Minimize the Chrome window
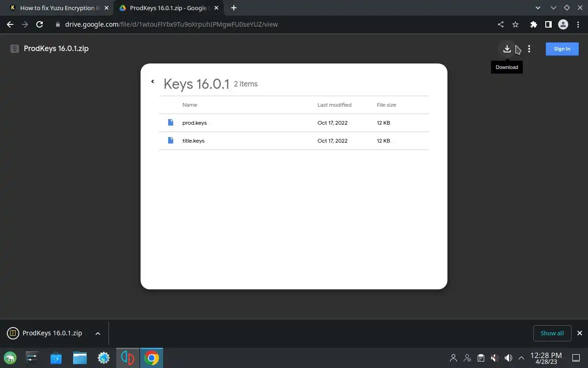 click(554, 8)
